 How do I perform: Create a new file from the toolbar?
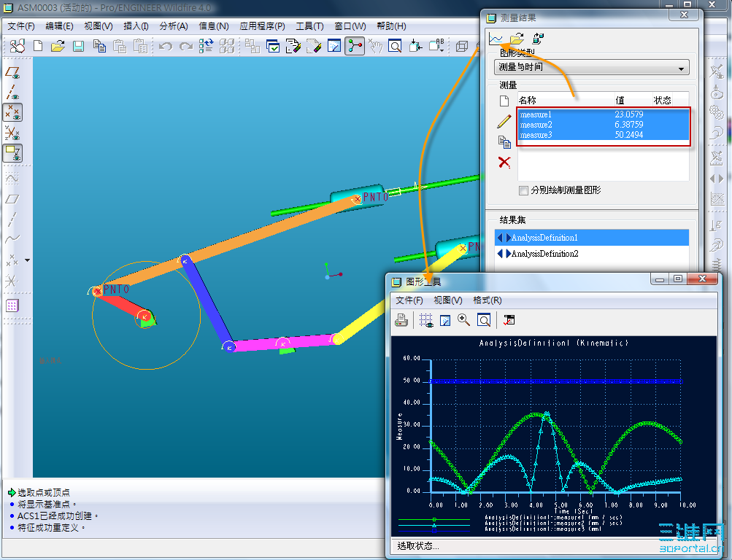tap(38, 46)
